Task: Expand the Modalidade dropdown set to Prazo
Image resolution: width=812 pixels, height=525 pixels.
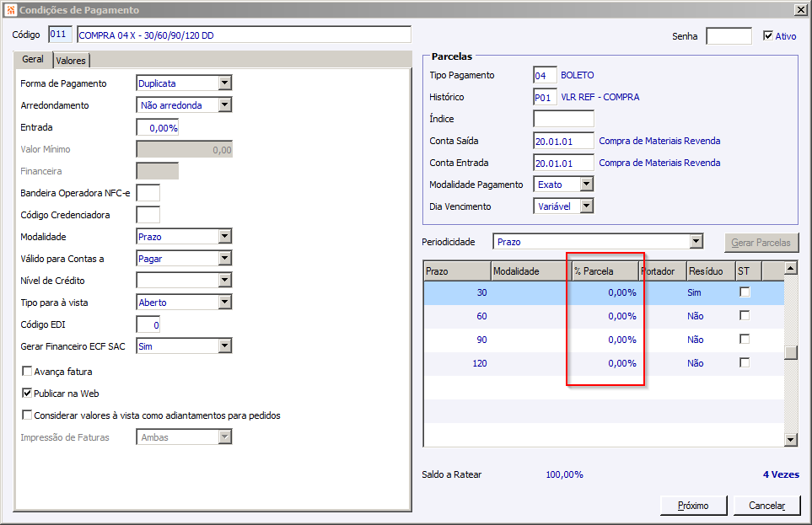Action: coord(224,236)
